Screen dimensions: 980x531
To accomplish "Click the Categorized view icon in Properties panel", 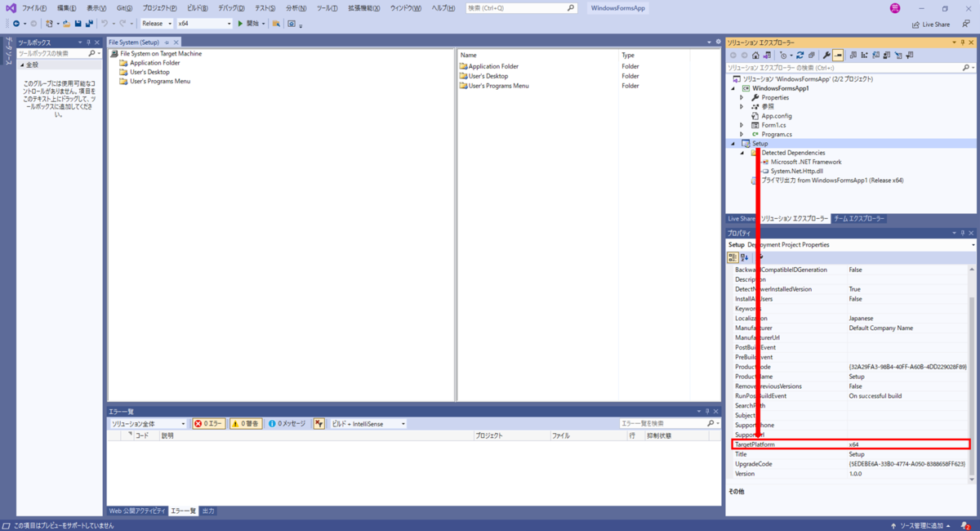I will 733,257.
